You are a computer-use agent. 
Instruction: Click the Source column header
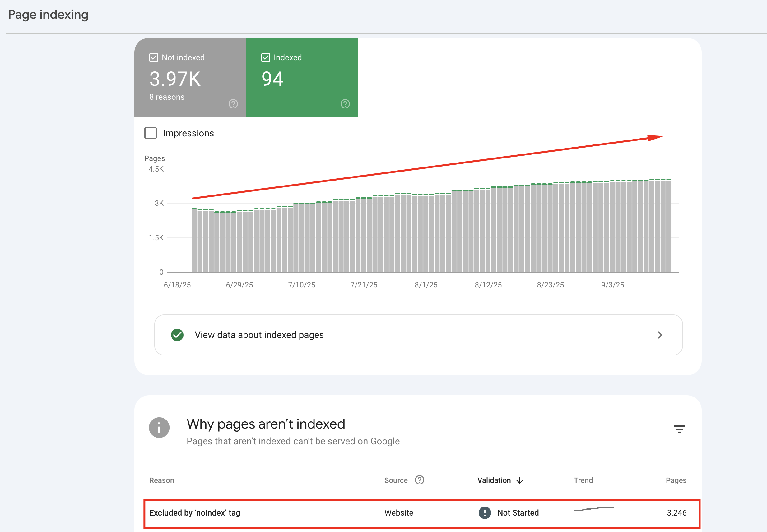coord(396,480)
